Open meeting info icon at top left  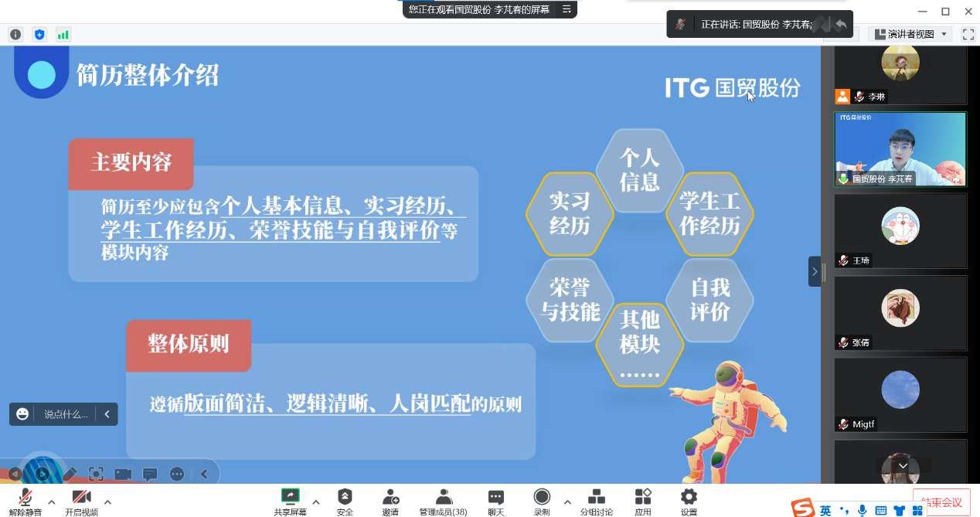point(15,34)
